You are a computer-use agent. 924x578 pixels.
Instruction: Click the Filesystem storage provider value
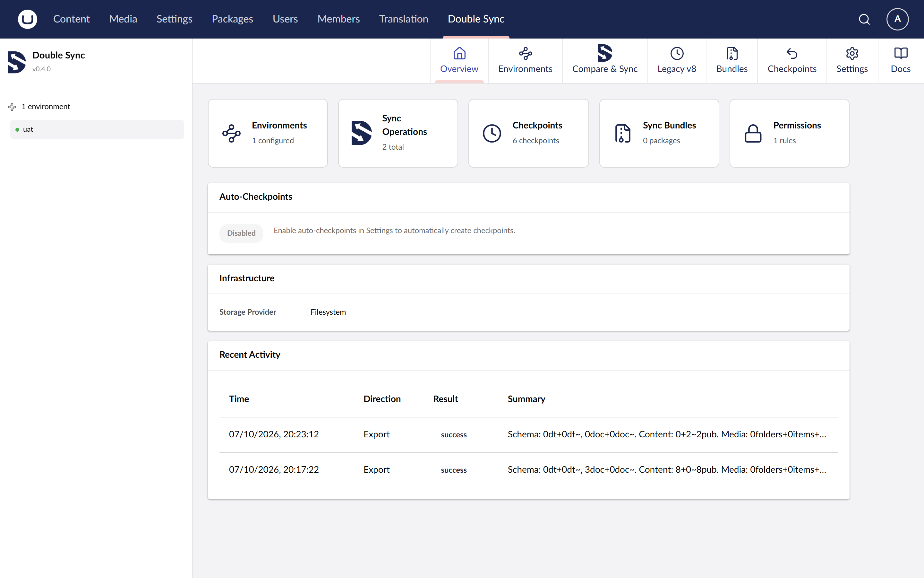tap(328, 312)
